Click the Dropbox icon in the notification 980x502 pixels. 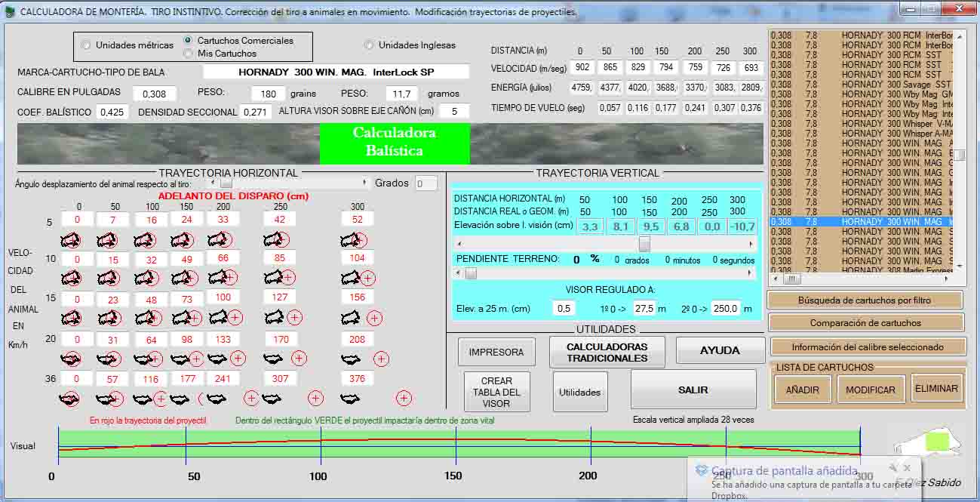701,470
